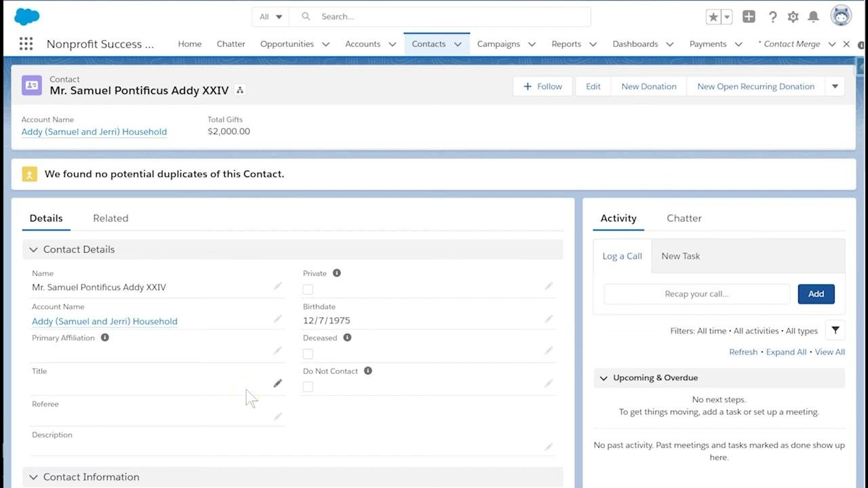Click the Recap your call input

tap(697, 294)
